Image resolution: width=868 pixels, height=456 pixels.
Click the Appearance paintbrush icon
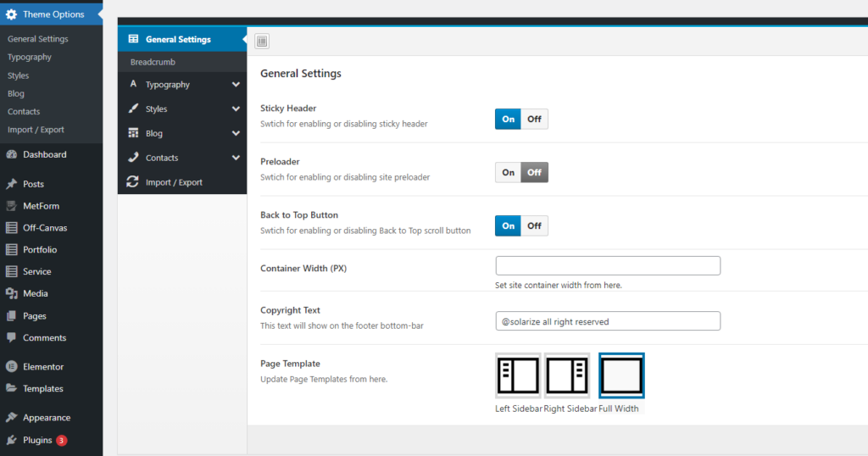[11, 418]
